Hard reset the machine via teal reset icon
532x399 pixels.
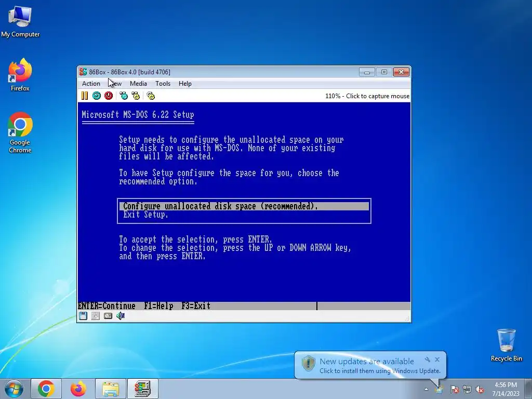[97, 96]
